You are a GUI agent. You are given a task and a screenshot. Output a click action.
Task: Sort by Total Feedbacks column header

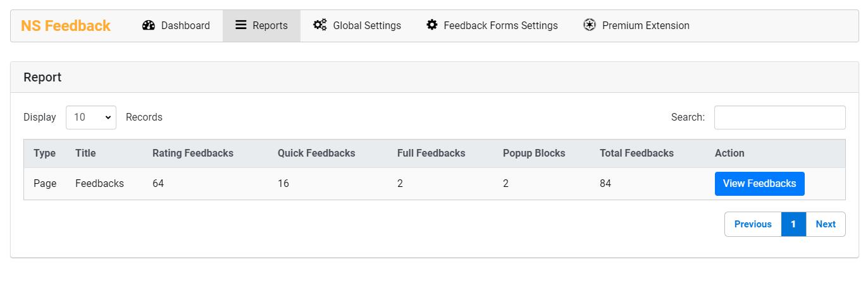click(x=636, y=153)
